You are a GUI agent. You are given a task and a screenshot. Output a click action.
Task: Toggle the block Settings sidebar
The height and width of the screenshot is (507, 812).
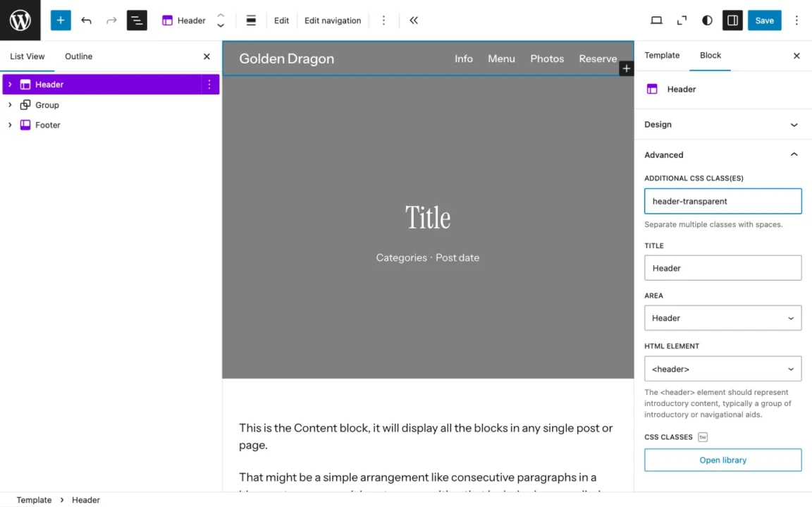pos(732,20)
